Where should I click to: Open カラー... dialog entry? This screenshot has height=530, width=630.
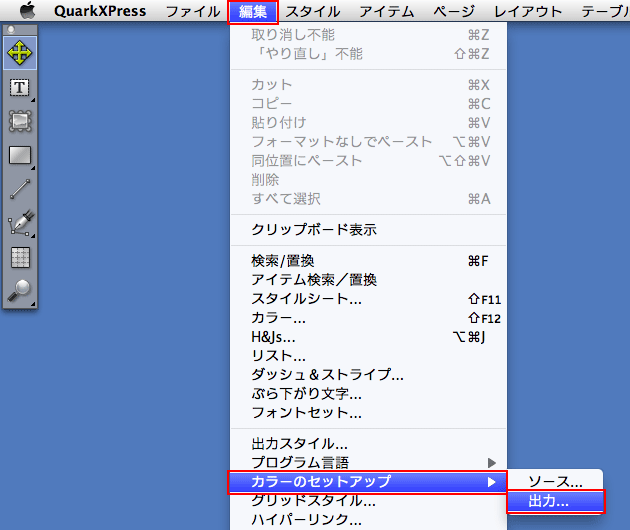[368, 318]
